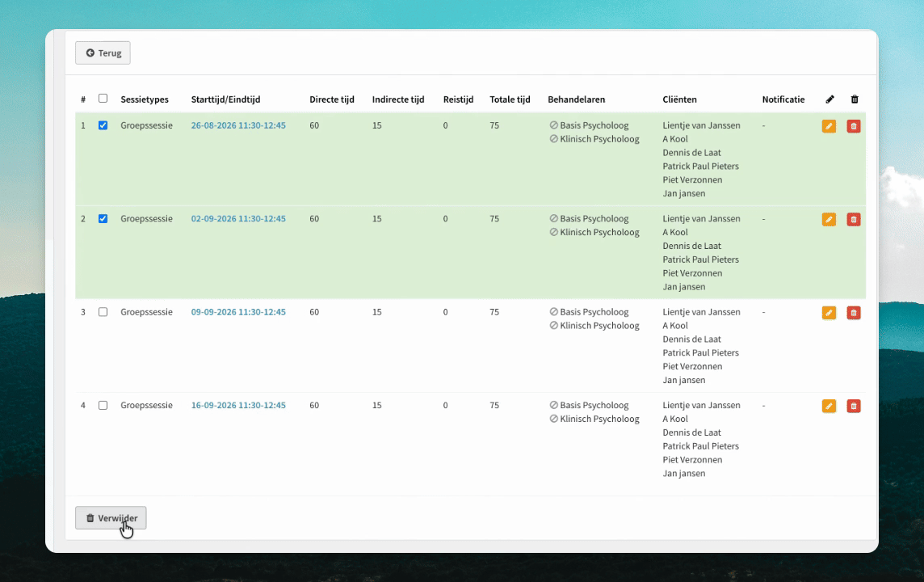This screenshot has height=582, width=924.
Task: Delete the 09-09-2026 session with the red trash
Action: pos(853,313)
